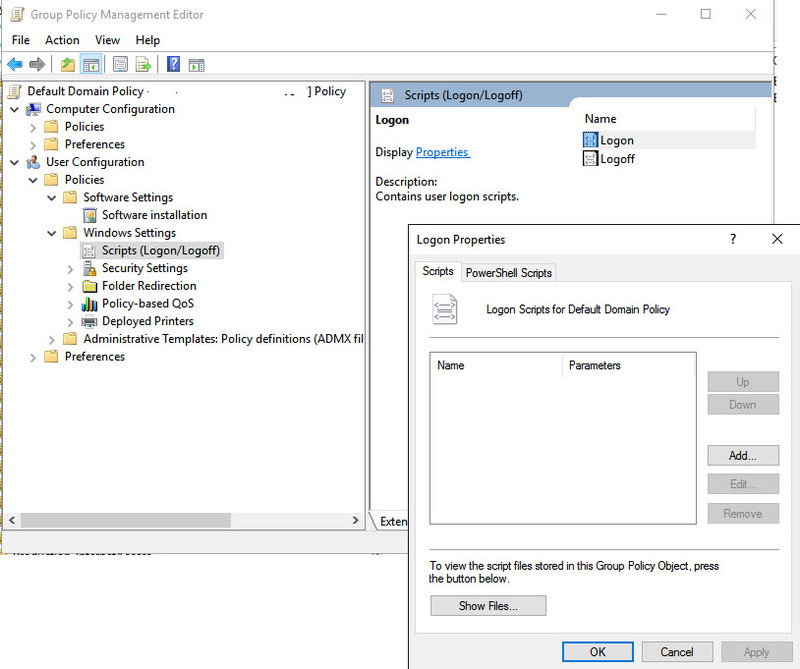Click the Forward navigation arrow
The width and height of the screenshot is (800, 669).
(37, 64)
